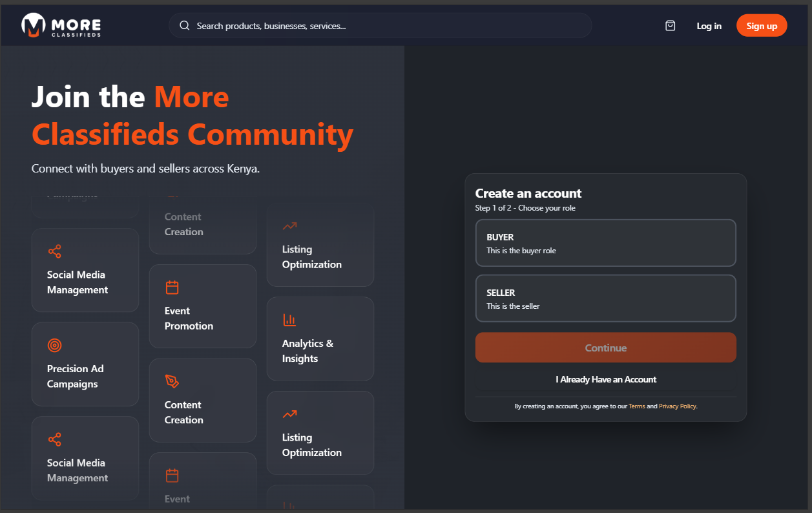Select the BUYER role option
Image resolution: width=812 pixels, height=513 pixels.
pos(605,243)
